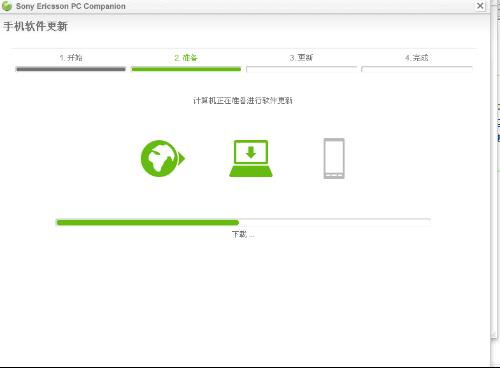Viewport: 500px width, 368px height.
Task: Click the green step 2 progress bar
Action: coord(186,69)
